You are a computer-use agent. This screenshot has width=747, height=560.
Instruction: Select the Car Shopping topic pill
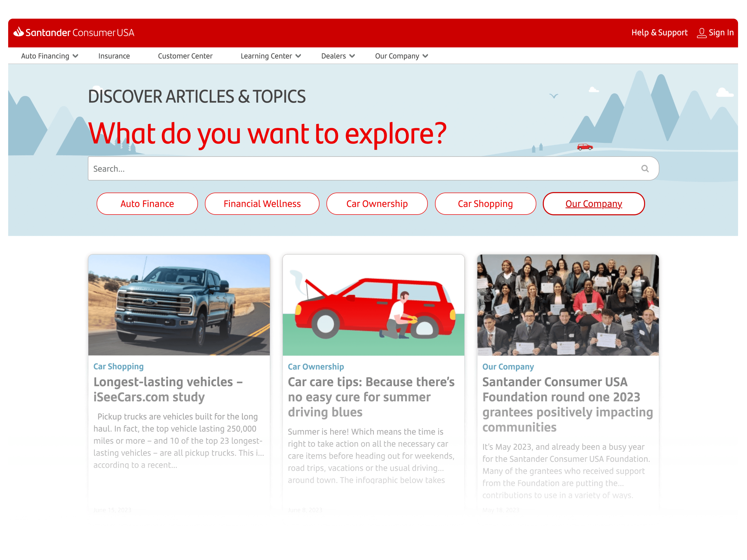pos(485,204)
